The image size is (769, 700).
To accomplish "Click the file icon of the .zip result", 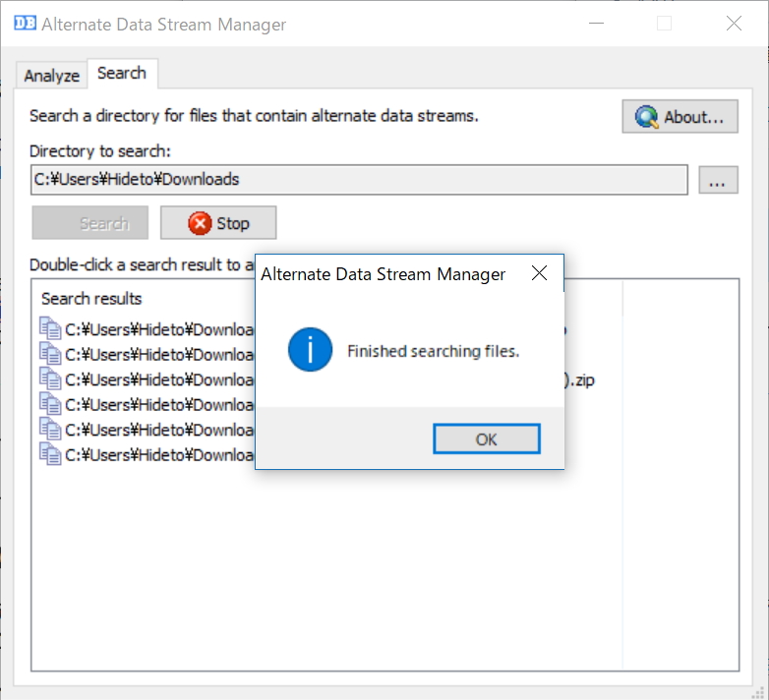I will click(50, 379).
